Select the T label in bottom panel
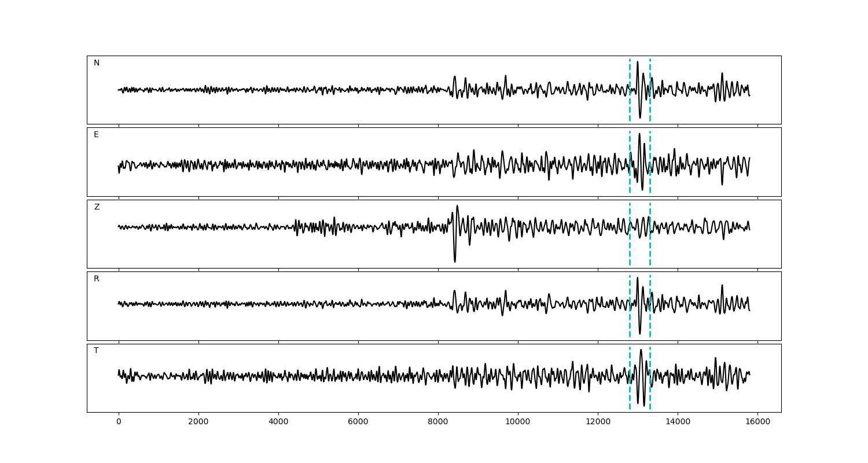Image resolution: width=868 pixels, height=463 pixels. tap(96, 351)
